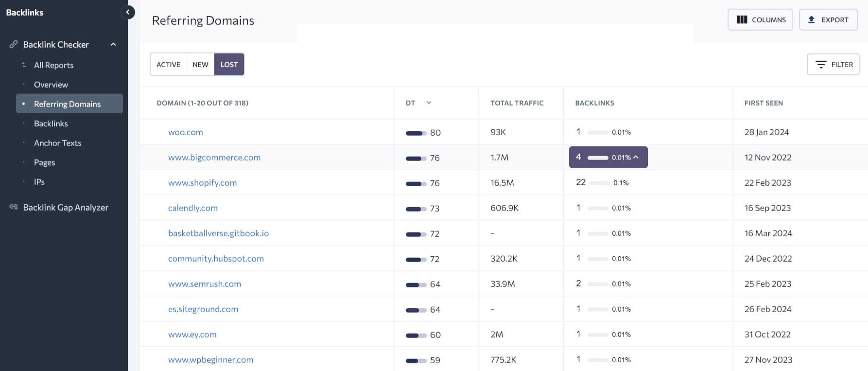Open www.bigcommerce.com domain link
The width and height of the screenshot is (868, 371).
214,158
